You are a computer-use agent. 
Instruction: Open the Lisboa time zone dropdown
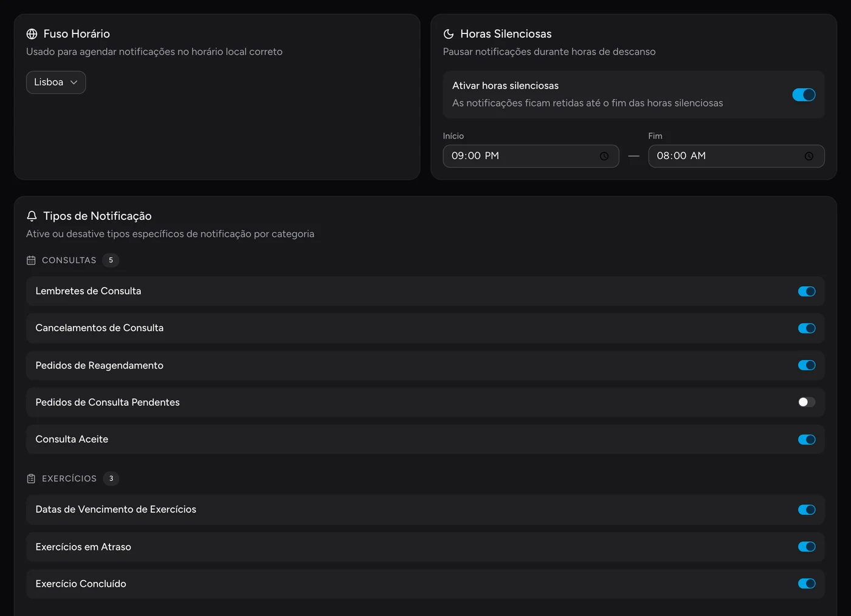(x=56, y=83)
